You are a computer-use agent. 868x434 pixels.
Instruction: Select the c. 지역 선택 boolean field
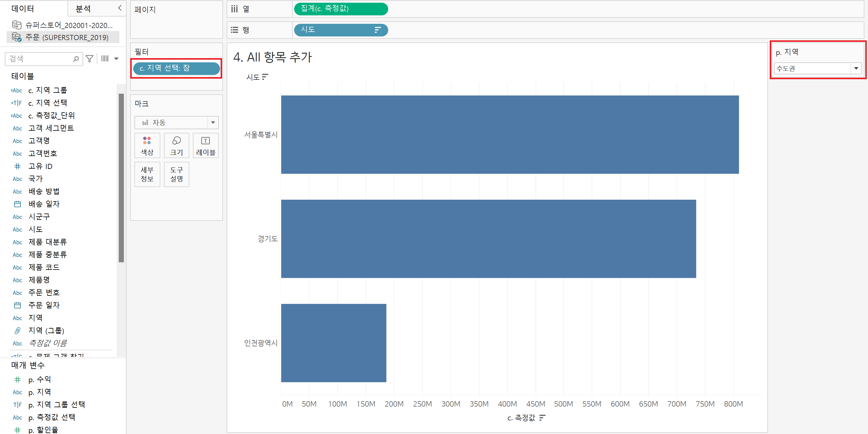tap(48, 103)
